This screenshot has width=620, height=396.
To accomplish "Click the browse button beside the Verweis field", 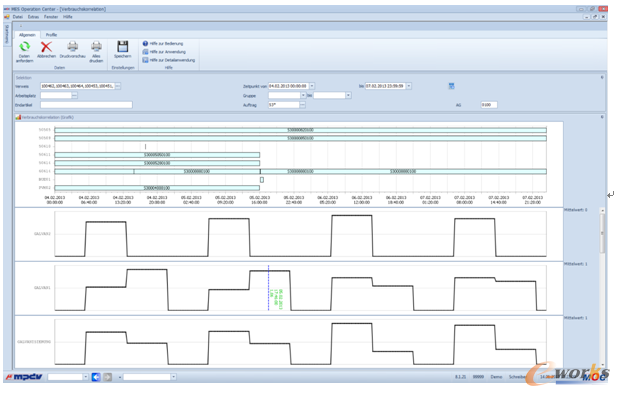I will pyautogui.click(x=118, y=86).
